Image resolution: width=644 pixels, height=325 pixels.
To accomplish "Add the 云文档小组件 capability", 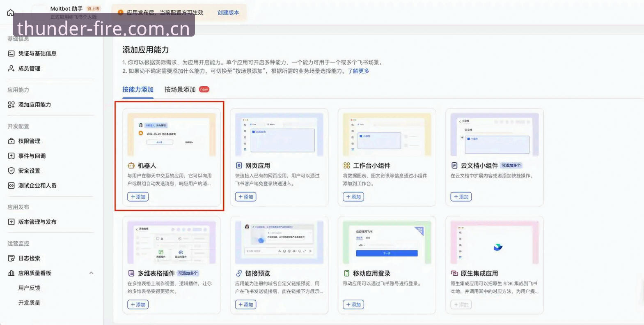I will (461, 197).
